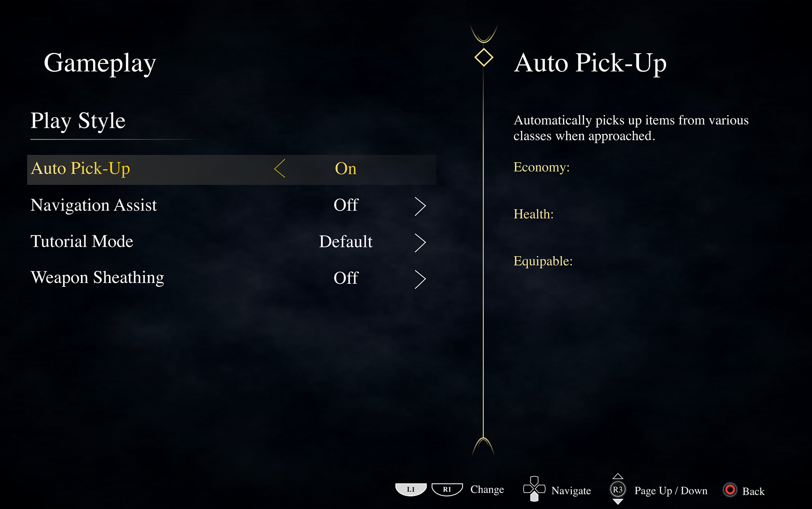Click right chevron for Navigation Assist

point(420,206)
